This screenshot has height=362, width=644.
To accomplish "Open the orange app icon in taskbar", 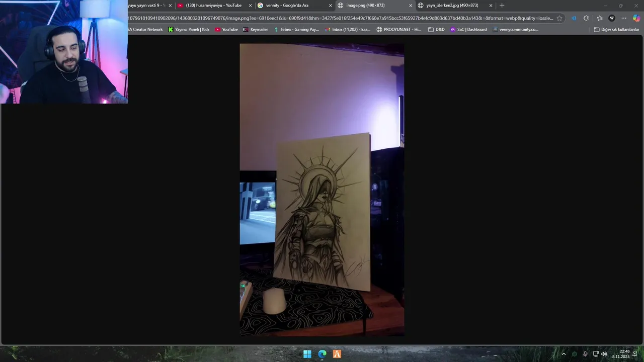I will (x=337, y=354).
